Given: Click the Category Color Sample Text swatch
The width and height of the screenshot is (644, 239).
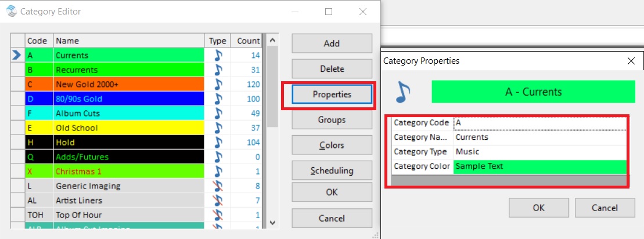Looking at the screenshot, I should 539,166.
